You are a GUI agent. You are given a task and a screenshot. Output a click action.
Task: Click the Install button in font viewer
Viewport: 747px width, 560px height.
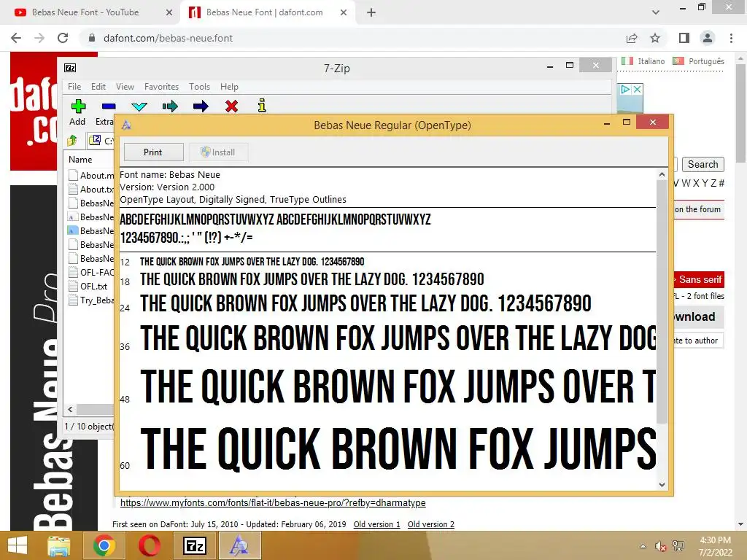point(218,152)
